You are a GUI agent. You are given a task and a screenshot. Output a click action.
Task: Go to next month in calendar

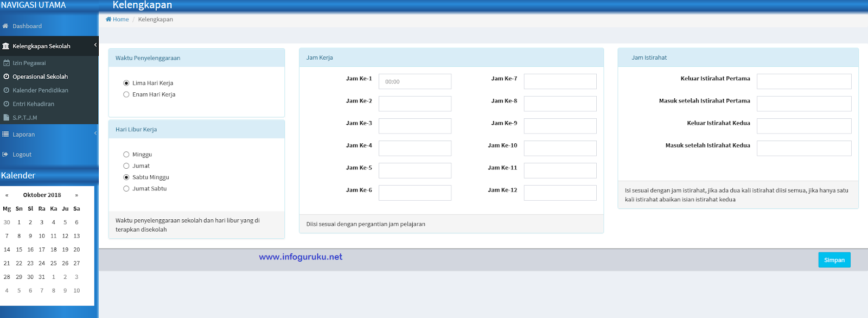coord(76,195)
